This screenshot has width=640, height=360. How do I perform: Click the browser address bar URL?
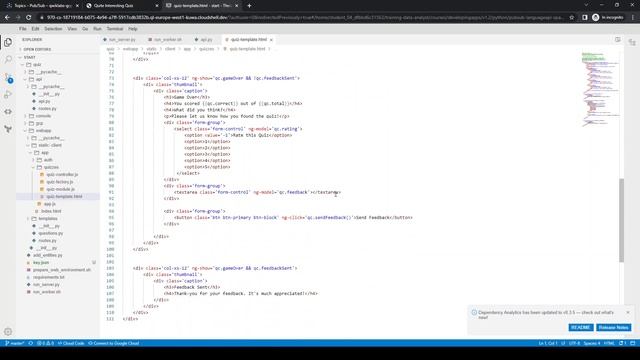[302, 18]
